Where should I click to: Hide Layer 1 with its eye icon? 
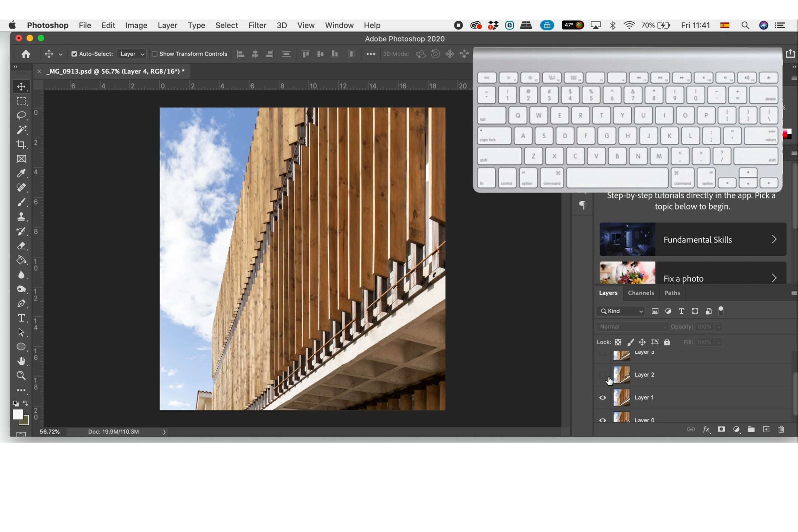click(x=602, y=398)
